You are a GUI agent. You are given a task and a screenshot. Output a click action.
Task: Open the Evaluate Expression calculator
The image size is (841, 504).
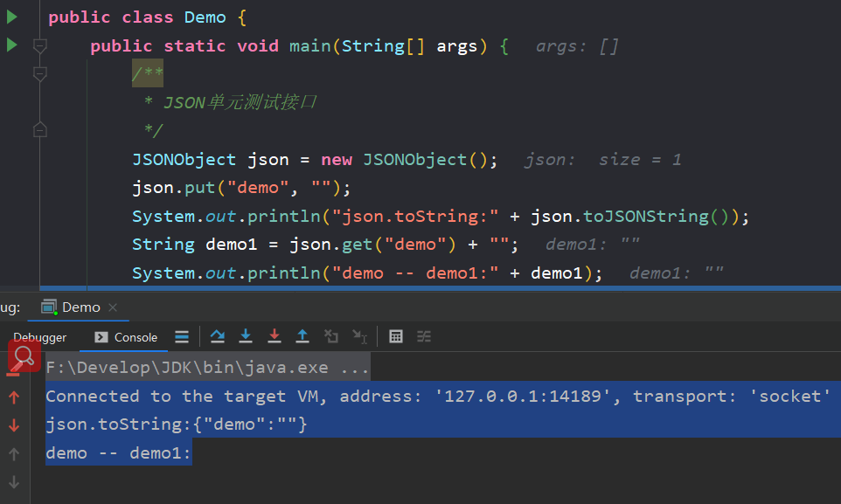(x=396, y=336)
